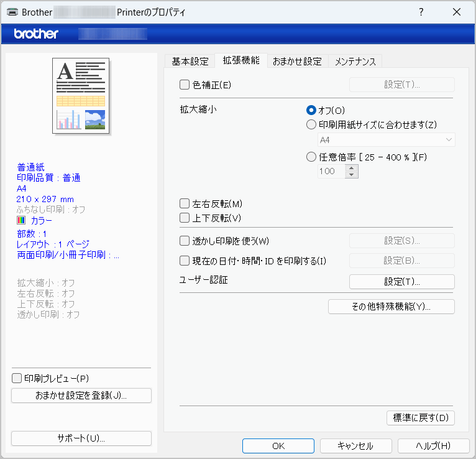The width and height of the screenshot is (476, 459).
Task: Click the ユーザー認証 label
Action: pos(203,279)
